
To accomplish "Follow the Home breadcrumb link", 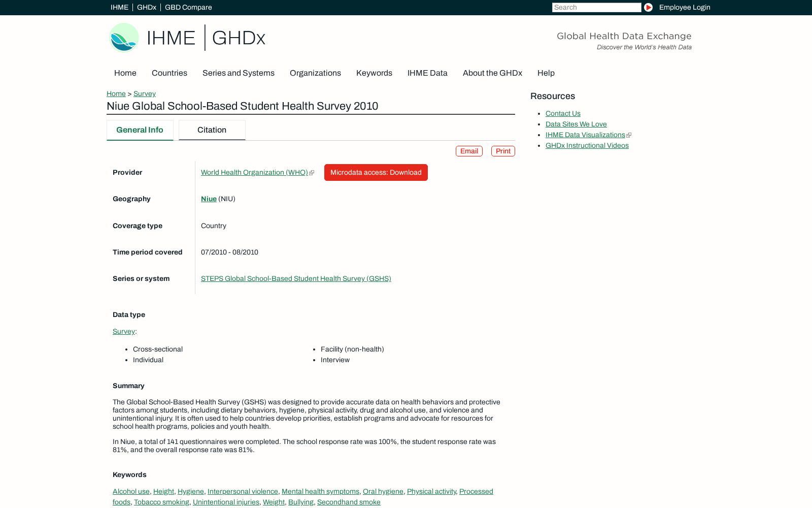I will pyautogui.click(x=116, y=93).
